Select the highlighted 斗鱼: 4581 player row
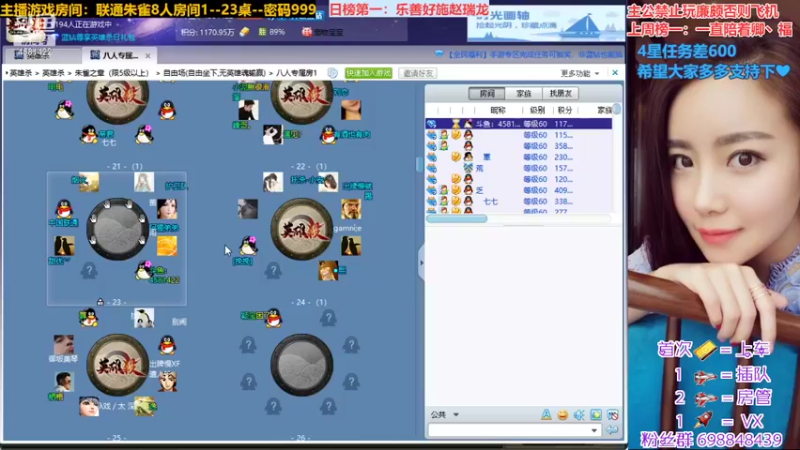The image size is (800, 450). point(518,123)
